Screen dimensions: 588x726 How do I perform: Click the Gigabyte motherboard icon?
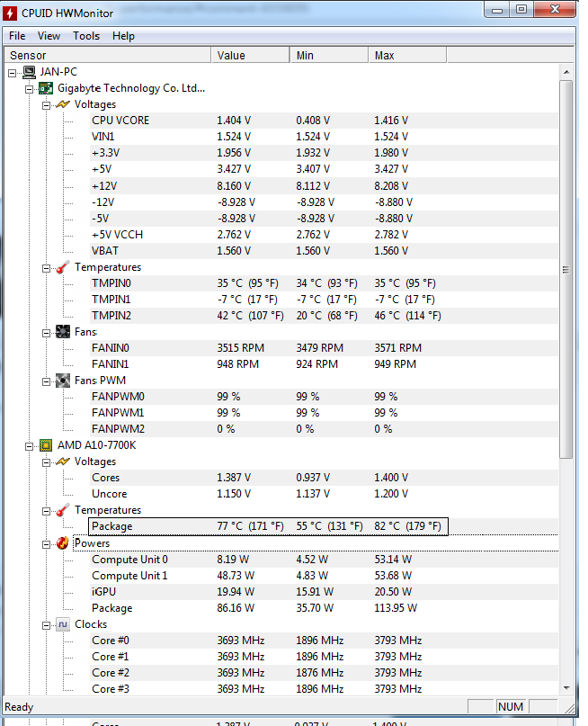tap(46, 88)
